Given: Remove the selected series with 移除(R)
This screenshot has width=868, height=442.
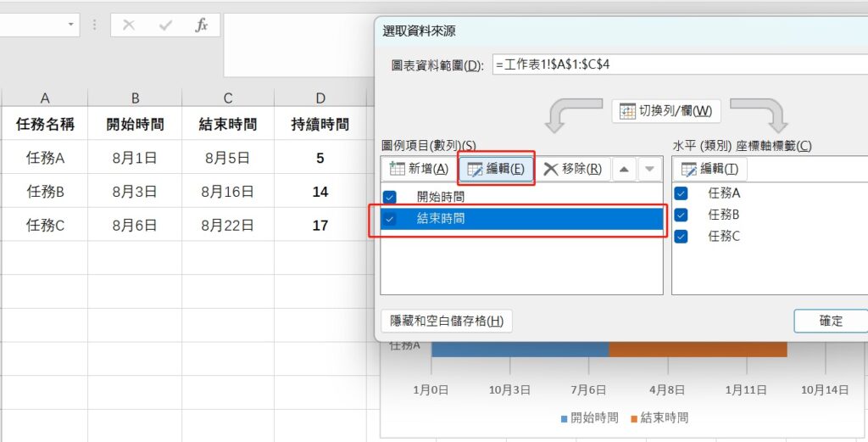Looking at the screenshot, I should pos(572,169).
